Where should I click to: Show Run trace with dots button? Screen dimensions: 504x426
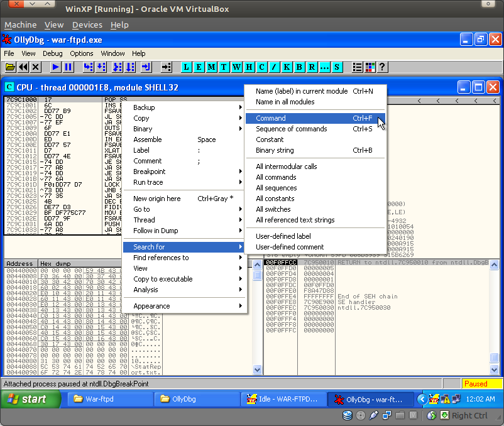click(x=324, y=67)
